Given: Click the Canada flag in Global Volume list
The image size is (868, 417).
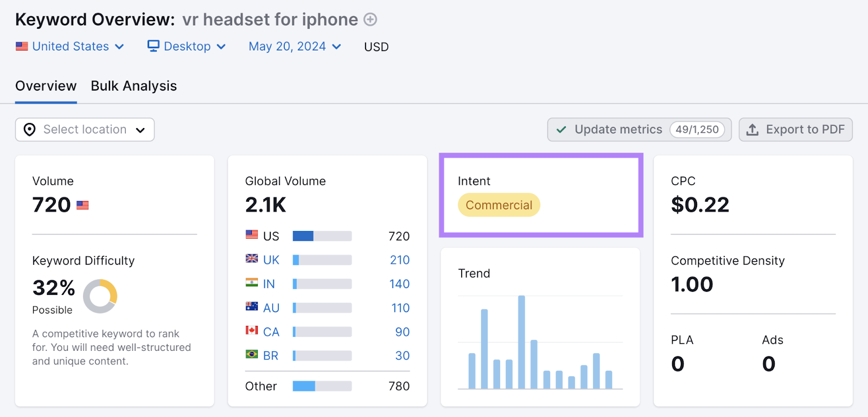Looking at the screenshot, I should click(252, 331).
